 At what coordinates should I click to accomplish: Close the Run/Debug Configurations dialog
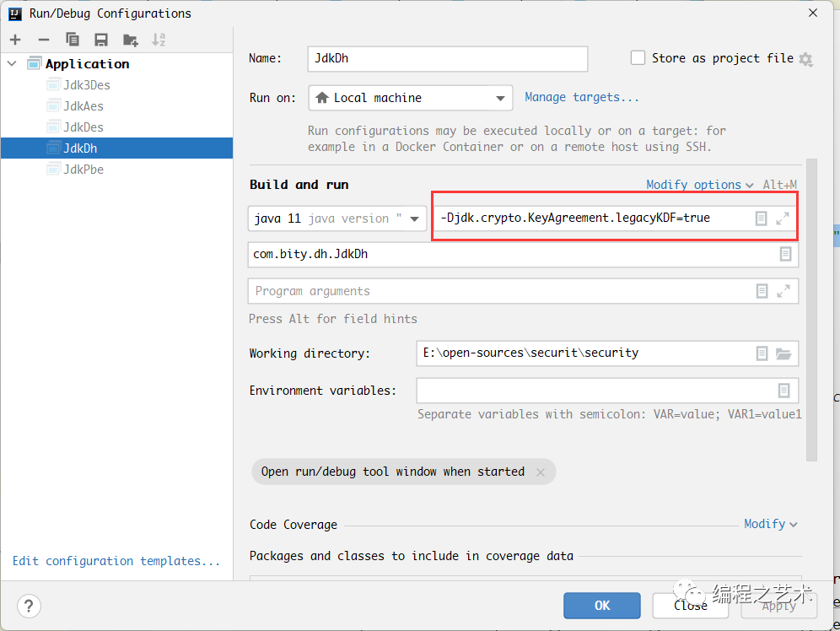pyautogui.click(x=813, y=13)
